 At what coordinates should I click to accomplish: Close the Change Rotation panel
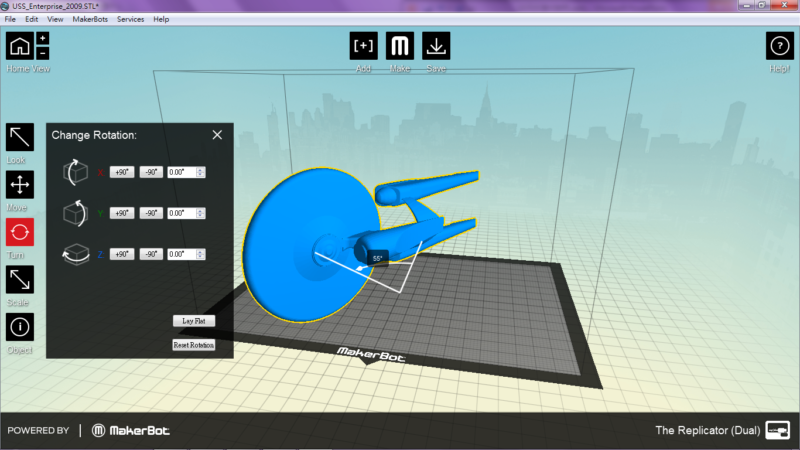click(217, 135)
